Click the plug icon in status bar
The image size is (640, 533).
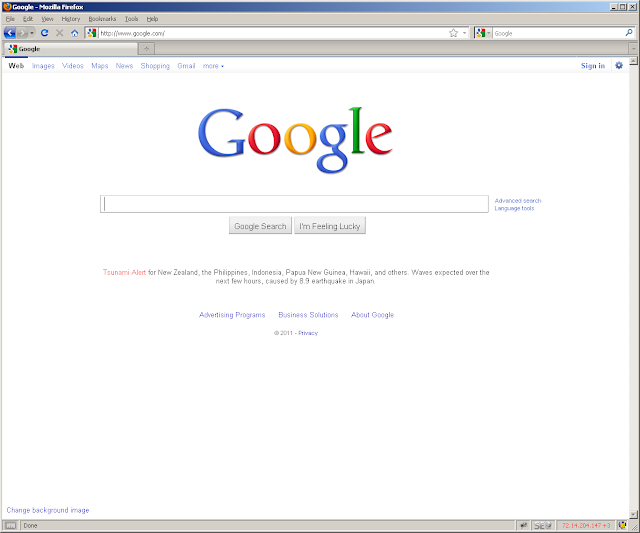click(x=523, y=525)
